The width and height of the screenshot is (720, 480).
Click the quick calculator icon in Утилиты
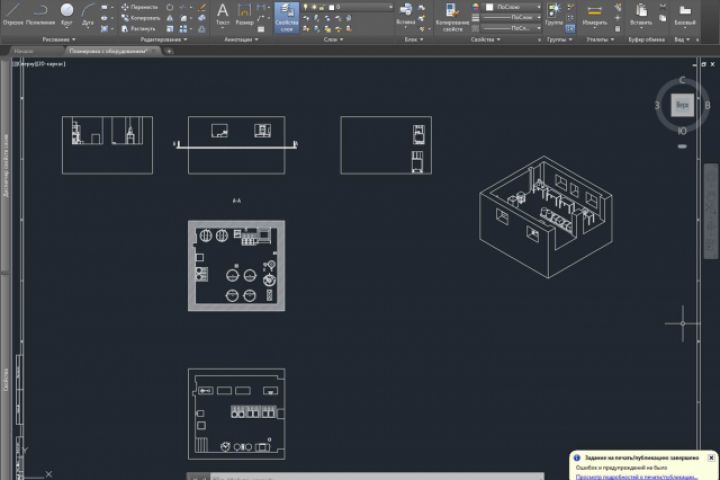pos(618,28)
